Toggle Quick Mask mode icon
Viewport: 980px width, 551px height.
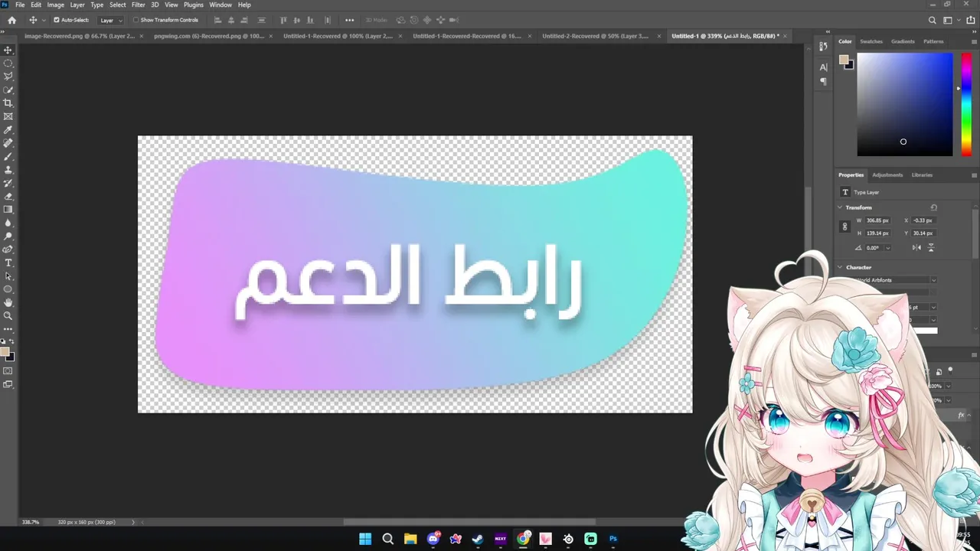click(8, 371)
